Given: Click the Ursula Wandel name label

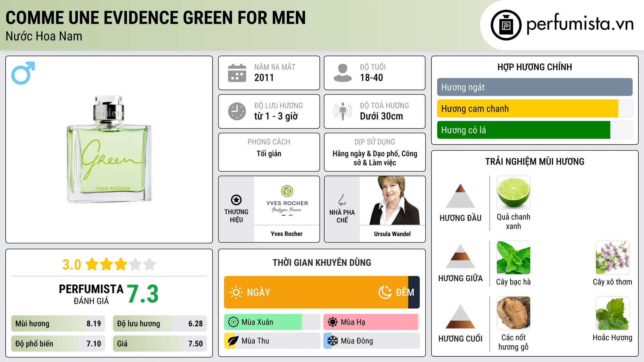Looking at the screenshot, I should pyautogui.click(x=392, y=234).
